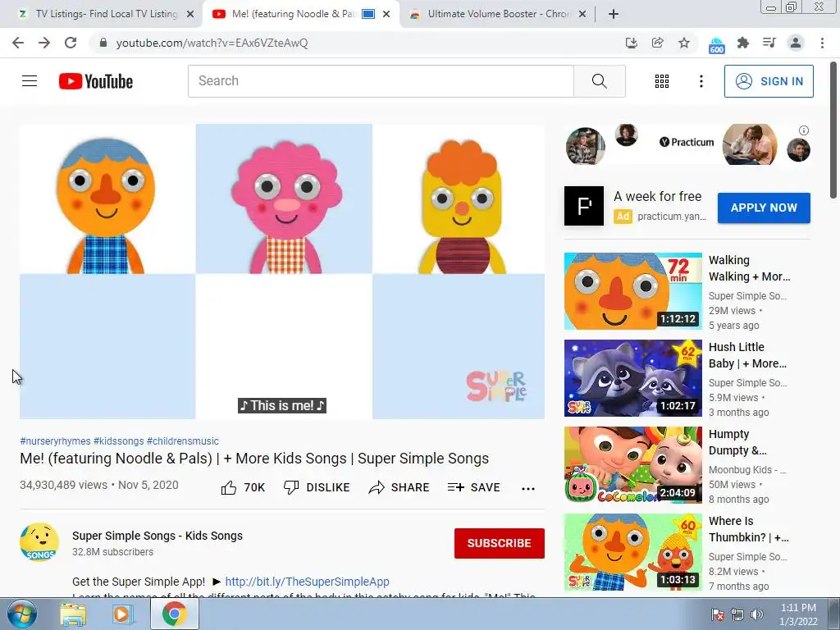Viewport: 840px width, 630px height.
Task: Open the YouTube hamburger guide menu
Action: 30,81
